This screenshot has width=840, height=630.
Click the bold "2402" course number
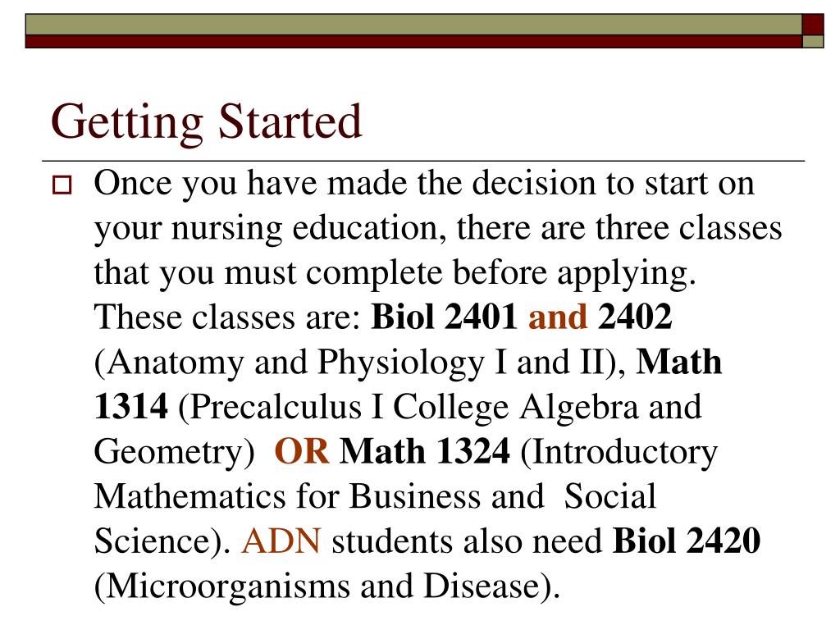pos(635,317)
